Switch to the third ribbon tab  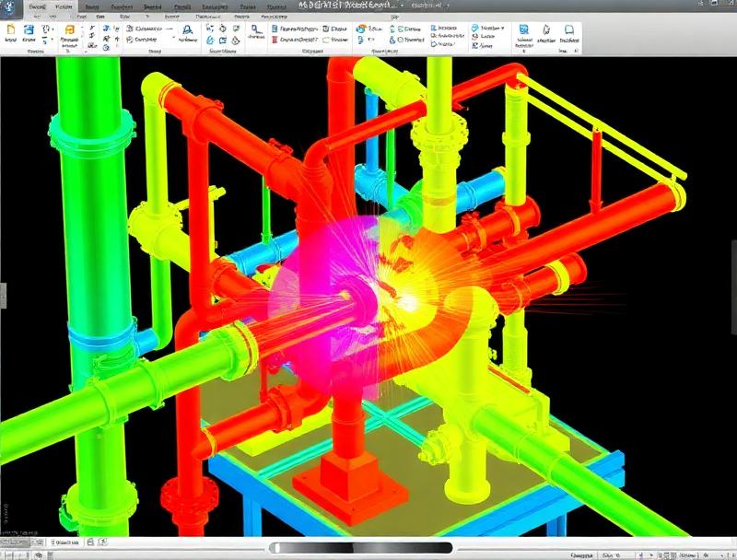pyautogui.click(x=92, y=7)
